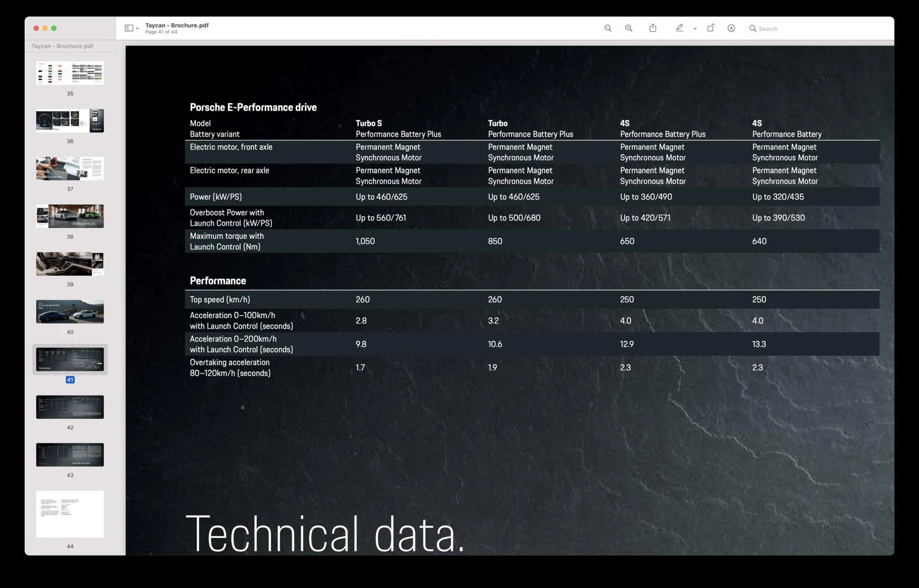This screenshot has height=588, width=919.
Task: Open page 38 thumbnail
Action: tap(70, 216)
